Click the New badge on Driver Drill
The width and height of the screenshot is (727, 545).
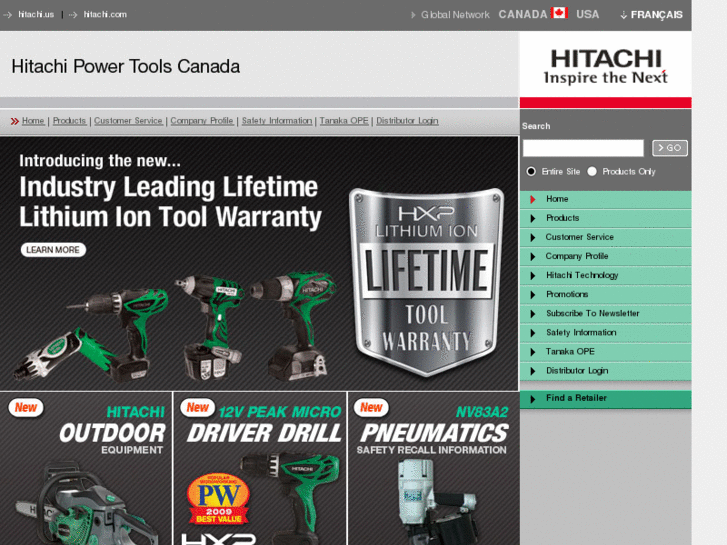tap(198, 407)
